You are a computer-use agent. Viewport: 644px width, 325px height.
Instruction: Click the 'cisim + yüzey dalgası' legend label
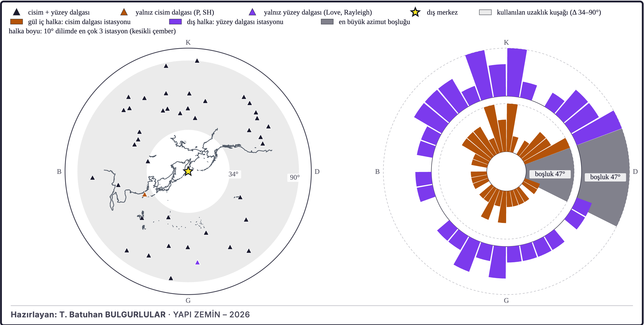[x=59, y=12]
